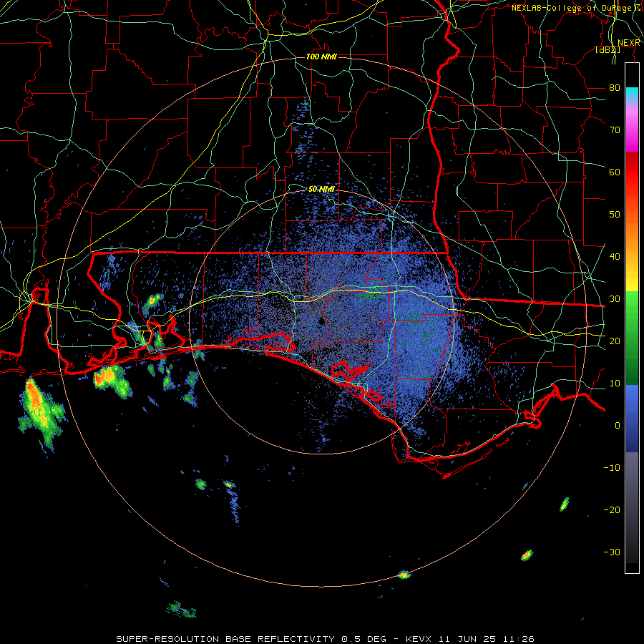Click "SUPER-RESOLUTION BASE REFLECTIVITY" in the footer title

(225, 639)
